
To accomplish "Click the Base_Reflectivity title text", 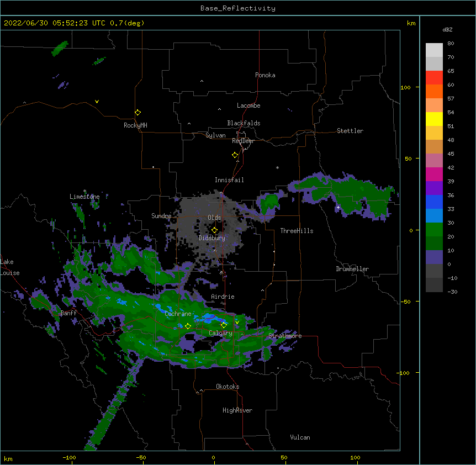I will pos(238,8).
